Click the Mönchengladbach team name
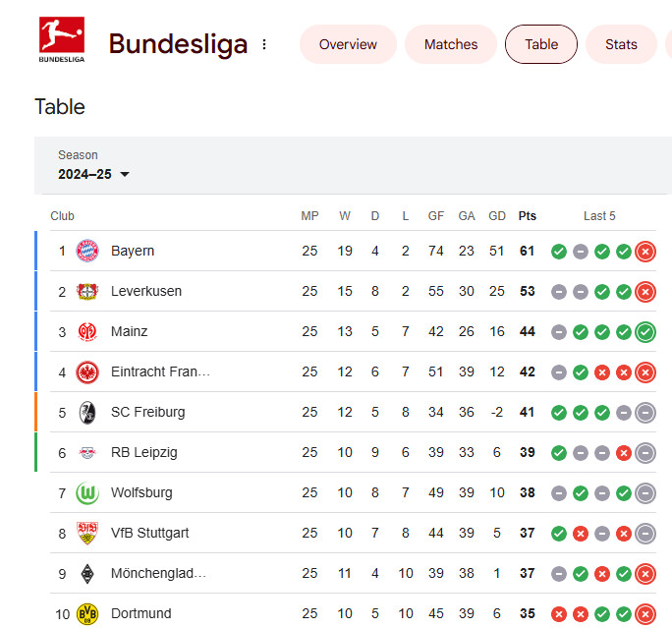 [158, 573]
